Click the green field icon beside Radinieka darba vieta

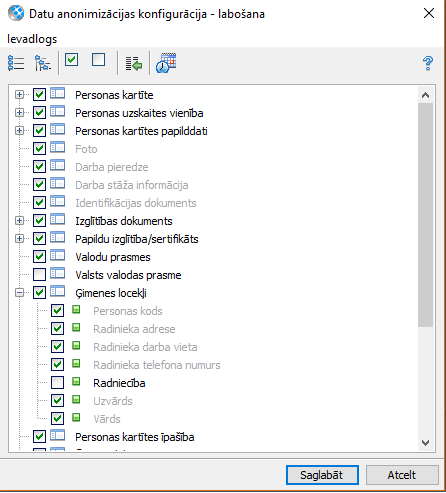point(76,346)
